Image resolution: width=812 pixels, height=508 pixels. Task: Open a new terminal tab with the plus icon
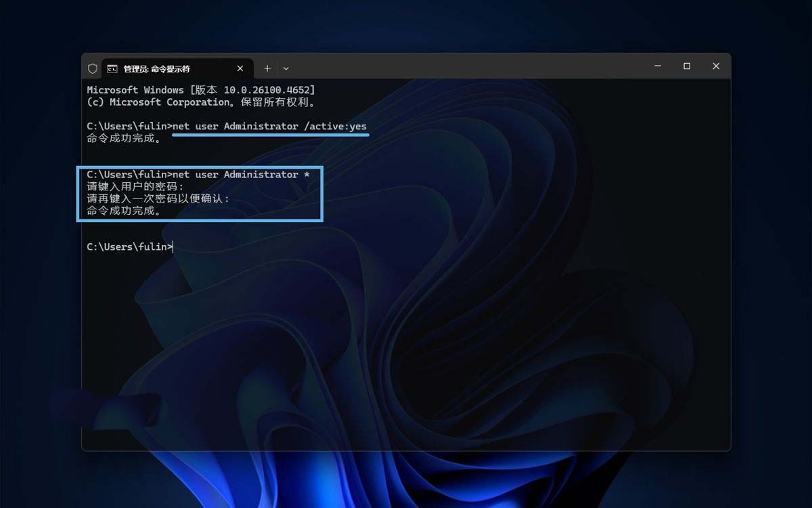(267, 68)
